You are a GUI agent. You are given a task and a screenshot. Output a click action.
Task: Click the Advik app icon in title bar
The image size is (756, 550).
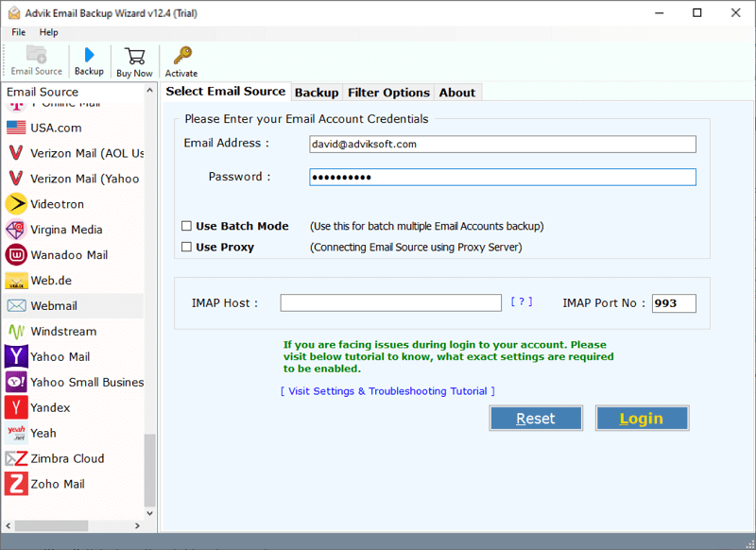coord(14,13)
